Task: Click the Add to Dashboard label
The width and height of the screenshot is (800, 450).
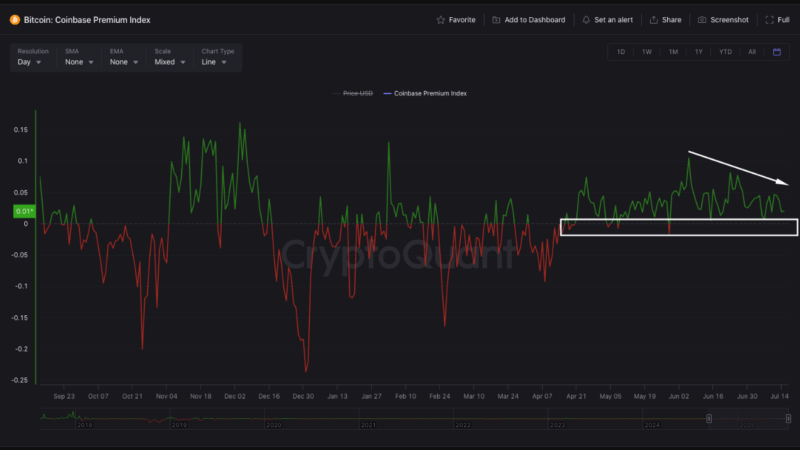Action: (x=535, y=20)
